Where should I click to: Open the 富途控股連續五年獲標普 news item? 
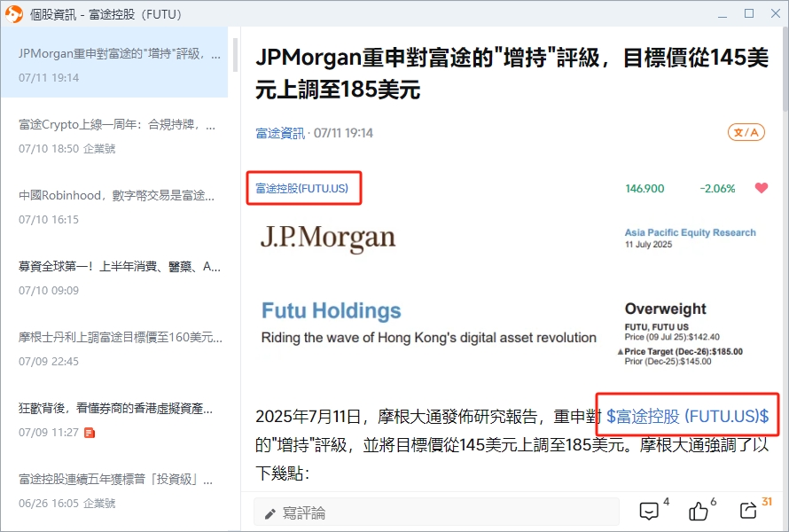(114, 490)
